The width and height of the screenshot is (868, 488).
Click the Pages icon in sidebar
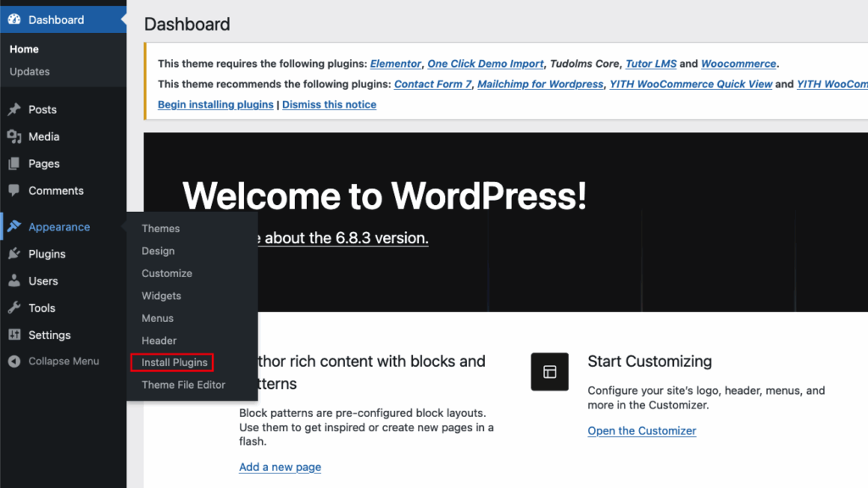(x=14, y=164)
